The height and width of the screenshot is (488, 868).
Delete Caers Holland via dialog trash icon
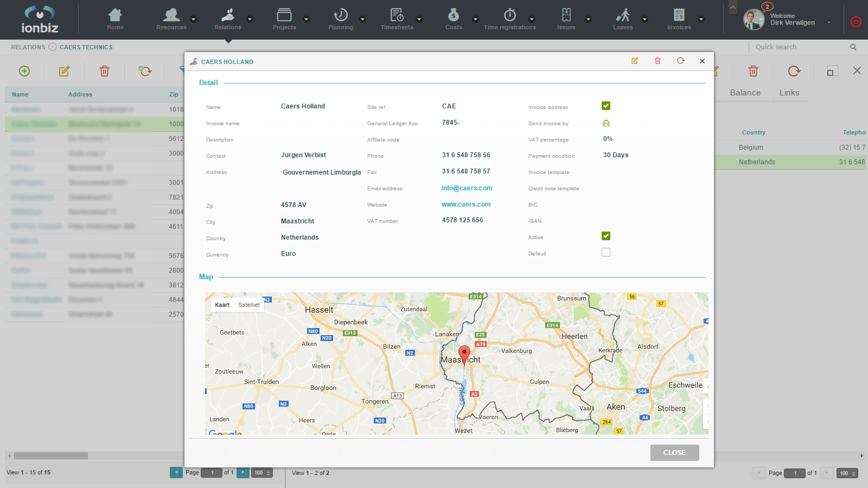pyautogui.click(x=658, y=61)
